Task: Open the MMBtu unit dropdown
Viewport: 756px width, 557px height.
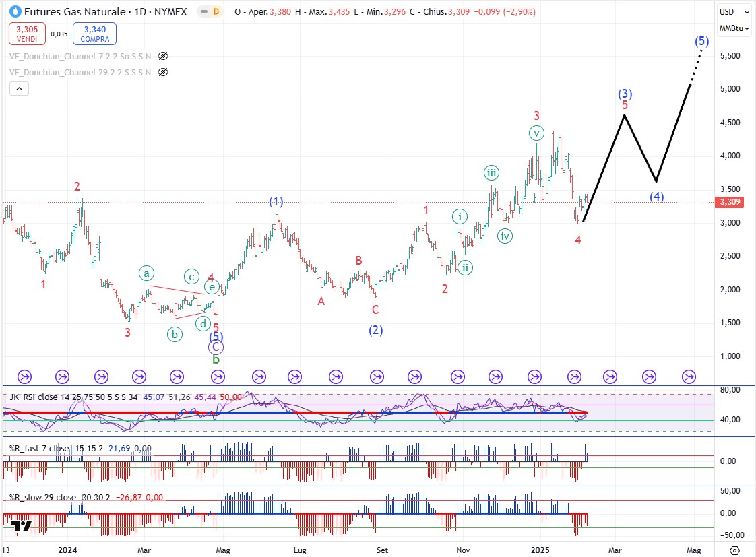Action: click(734, 28)
